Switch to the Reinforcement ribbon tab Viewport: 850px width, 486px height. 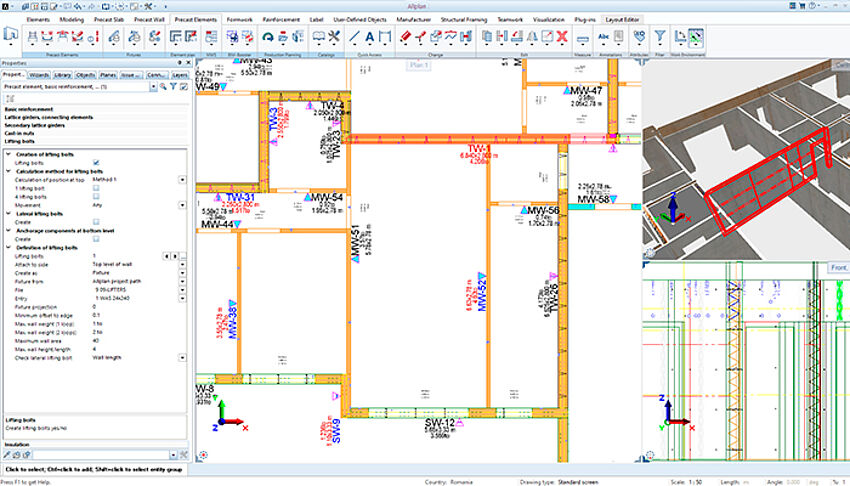point(281,19)
